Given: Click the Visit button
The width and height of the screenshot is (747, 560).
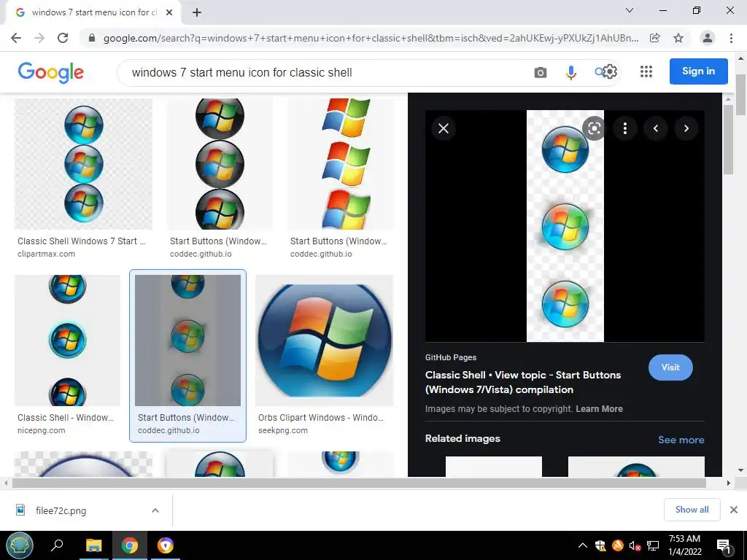Looking at the screenshot, I should coord(670,367).
